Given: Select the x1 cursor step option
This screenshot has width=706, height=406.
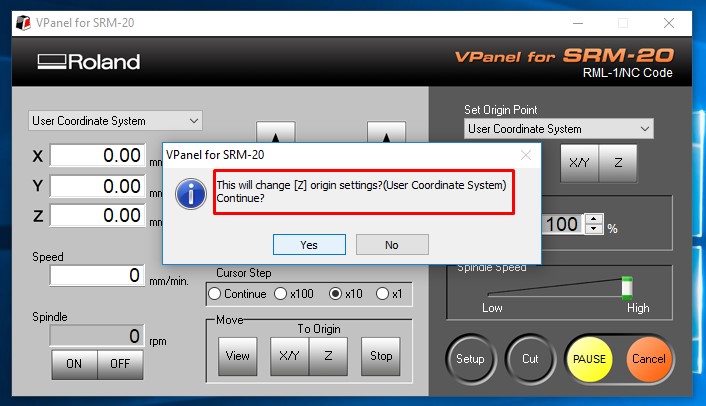Looking at the screenshot, I should 389,293.
